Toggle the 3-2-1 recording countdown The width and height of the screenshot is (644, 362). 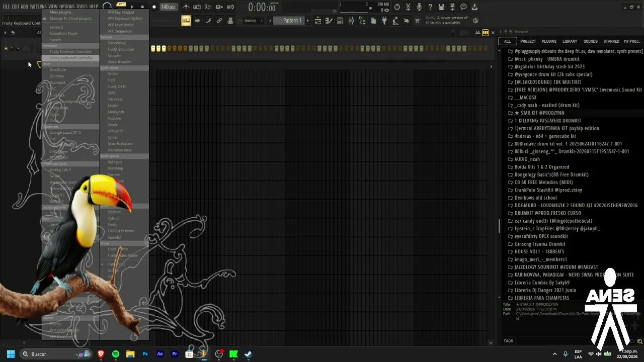pyautogui.click(x=208, y=7)
